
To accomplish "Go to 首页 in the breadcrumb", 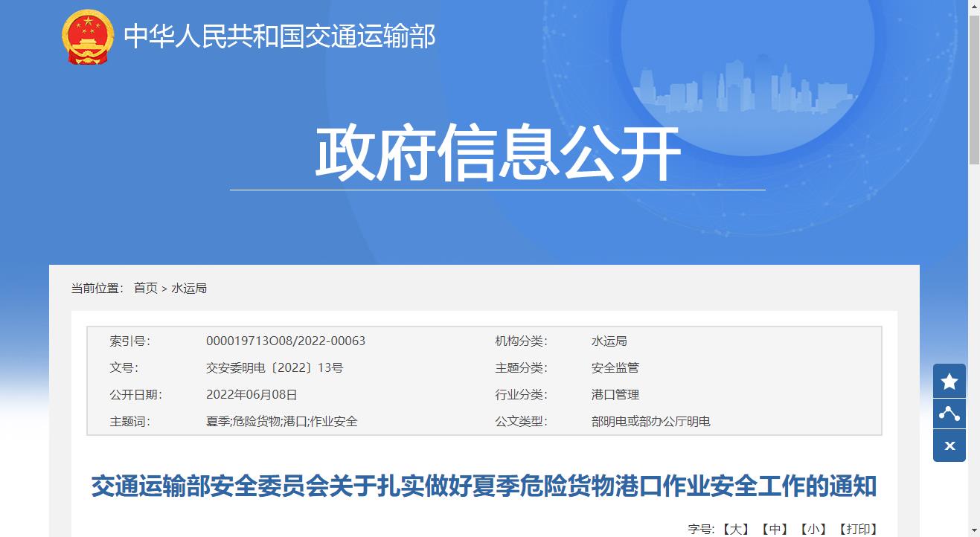I will pos(146,289).
